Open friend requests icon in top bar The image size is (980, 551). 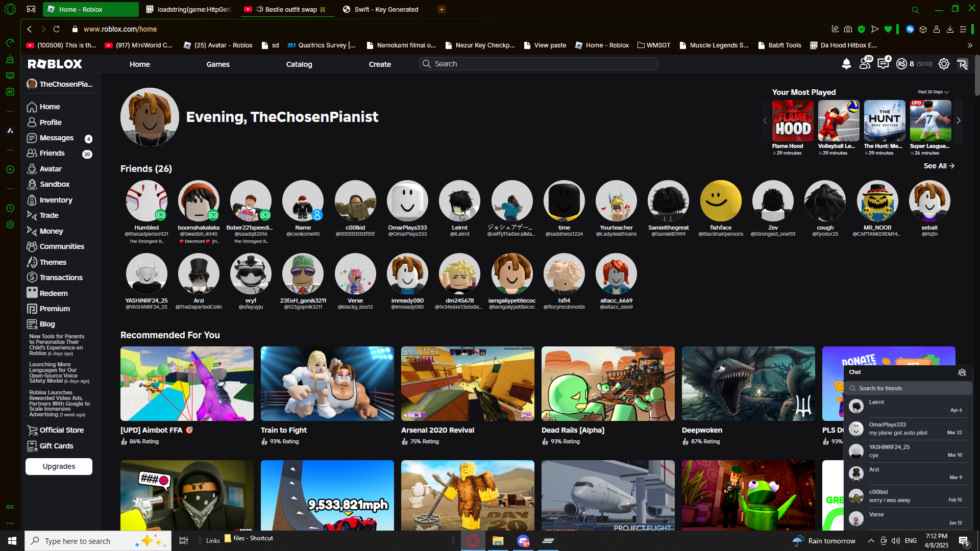tap(865, 64)
